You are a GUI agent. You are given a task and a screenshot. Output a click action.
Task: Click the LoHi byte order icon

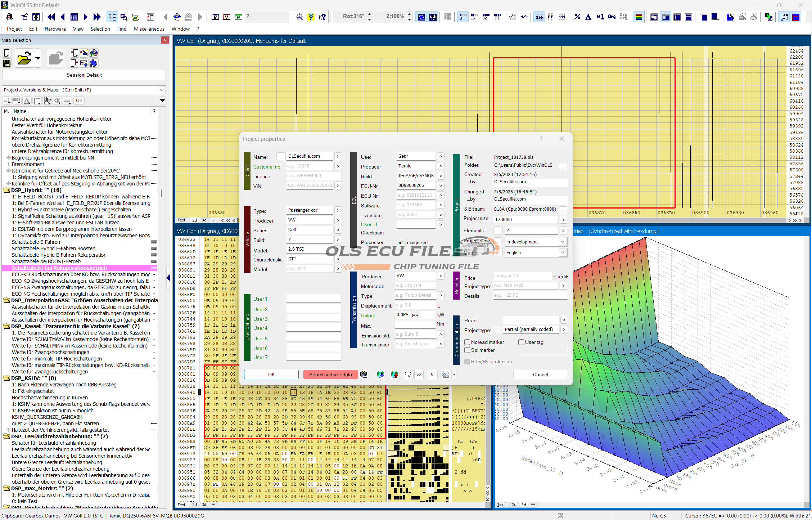pos(512,17)
